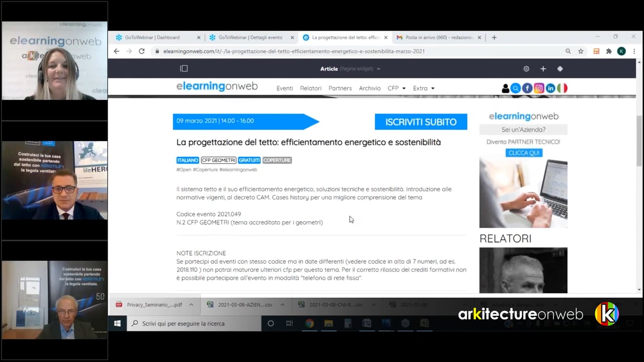The height and width of the screenshot is (362, 644).
Task: Open the zoom magnifier in the address bar
Action: click(x=568, y=51)
